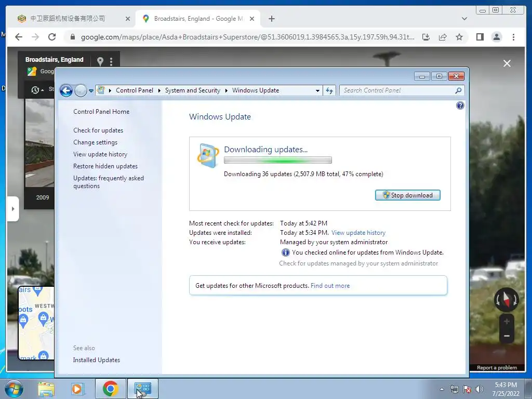The height and width of the screenshot is (399, 532).
Task: Click install app icon in Chrome address bar
Action: [x=426, y=37]
